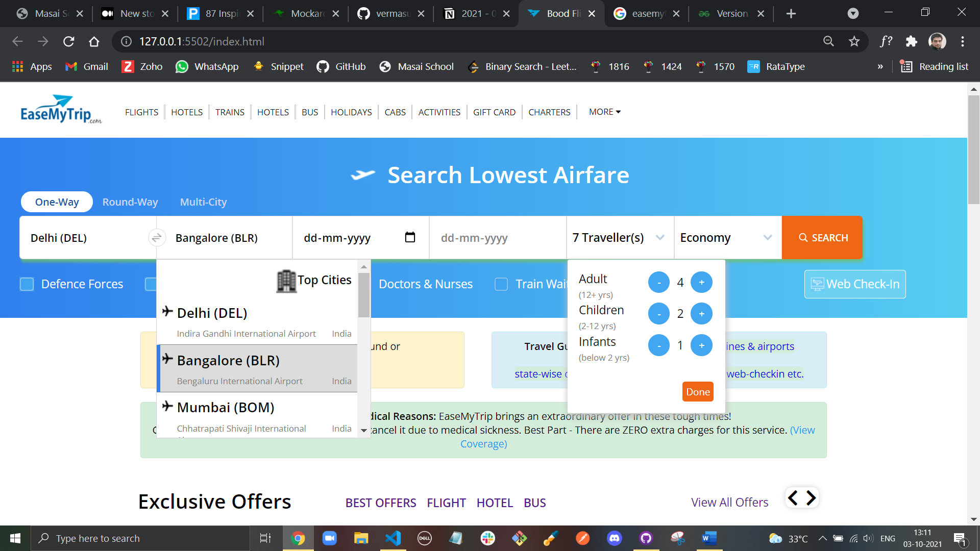The image size is (980, 551).
Task: Click the orange SEARCH button
Action: tap(822, 237)
